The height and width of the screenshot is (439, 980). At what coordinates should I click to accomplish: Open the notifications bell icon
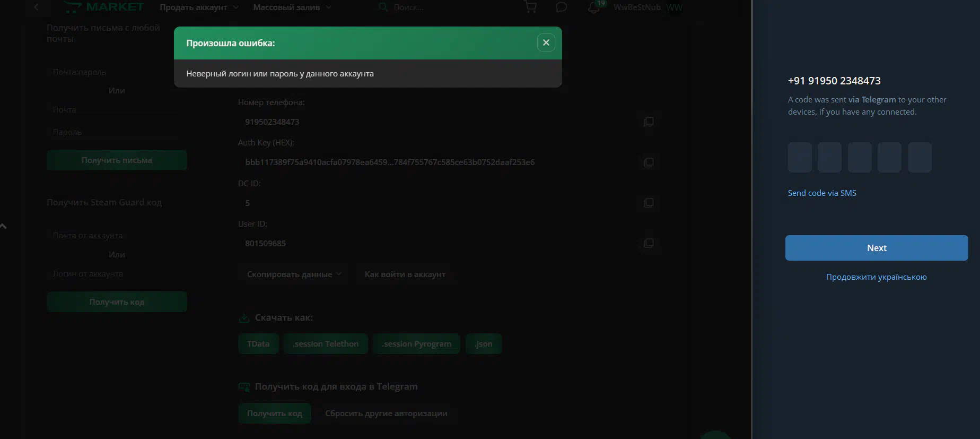pos(594,7)
